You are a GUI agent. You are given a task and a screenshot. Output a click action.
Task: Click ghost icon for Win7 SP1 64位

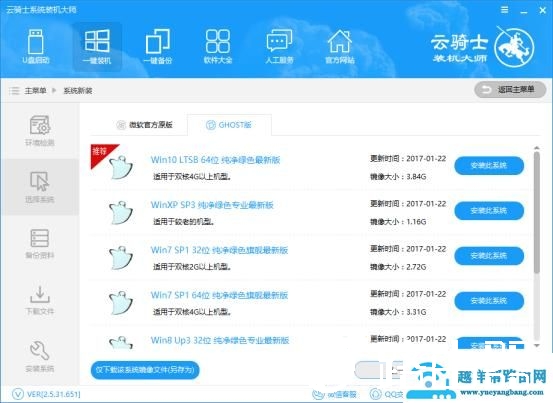(x=121, y=303)
